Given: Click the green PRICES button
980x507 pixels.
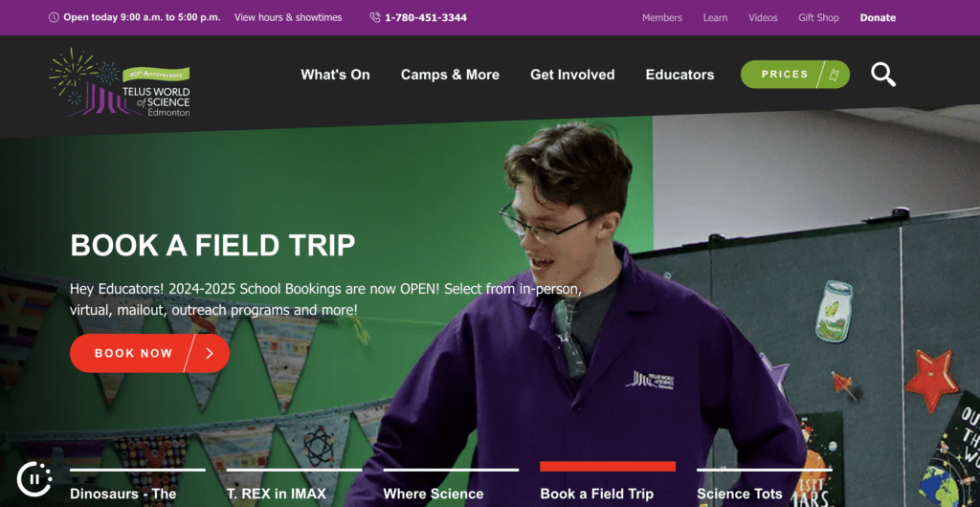Looking at the screenshot, I should [x=795, y=75].
